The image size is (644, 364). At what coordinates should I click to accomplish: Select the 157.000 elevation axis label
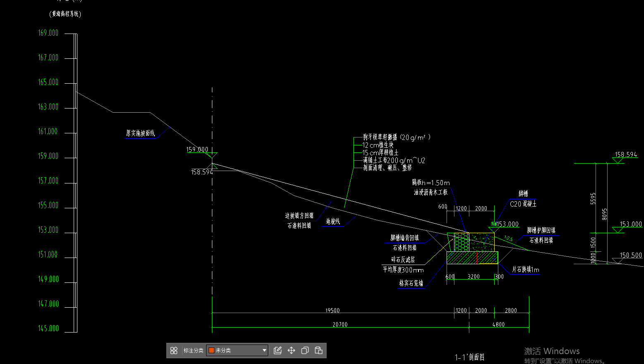click(x=48, y=181)
